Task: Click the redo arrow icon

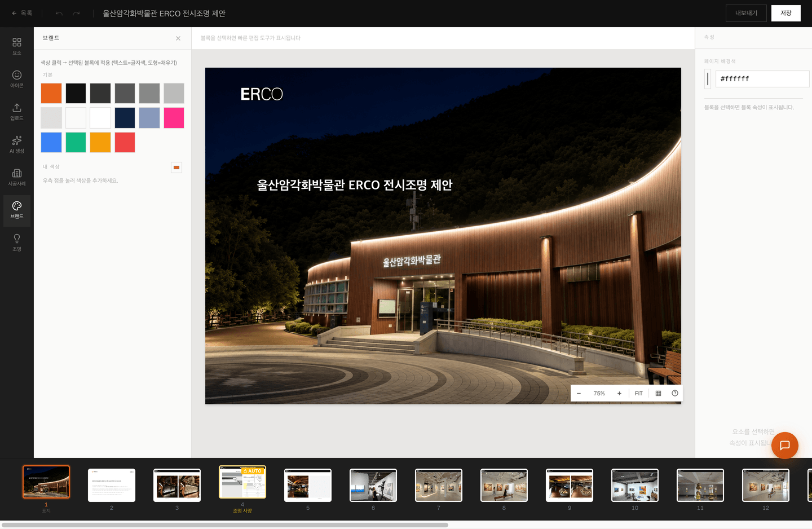Action: click(76, 13)
